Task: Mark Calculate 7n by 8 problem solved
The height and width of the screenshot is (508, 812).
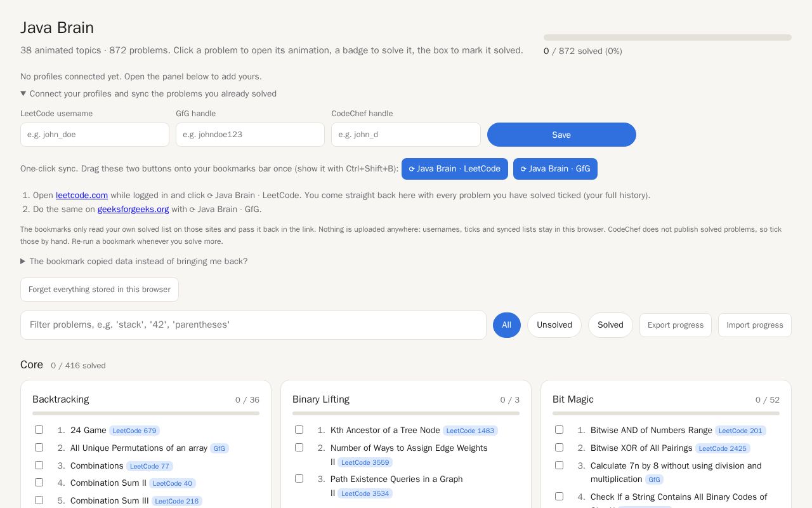Action: 559,465
